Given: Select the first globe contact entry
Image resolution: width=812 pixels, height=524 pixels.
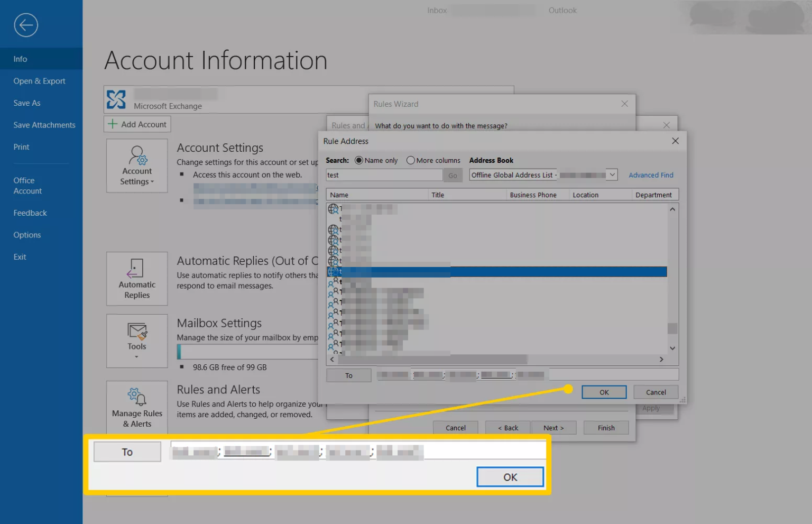Looking at the screenshot, I should coord(334,209).
